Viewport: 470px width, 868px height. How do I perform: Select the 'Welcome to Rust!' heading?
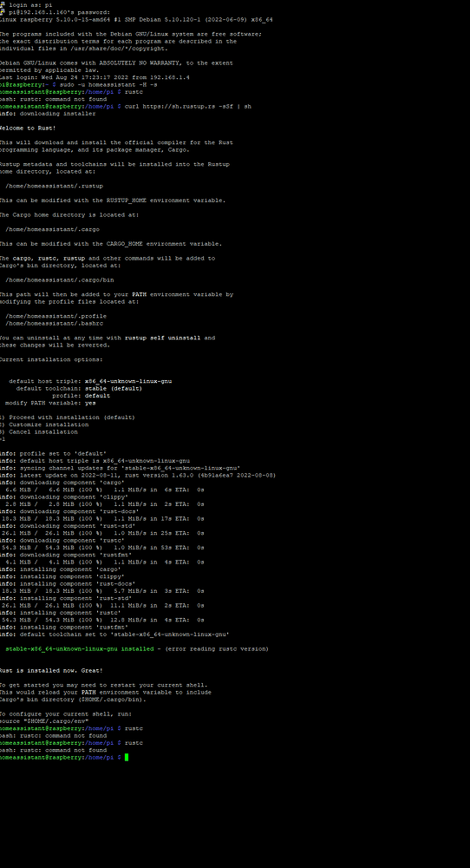pos(28,128)
